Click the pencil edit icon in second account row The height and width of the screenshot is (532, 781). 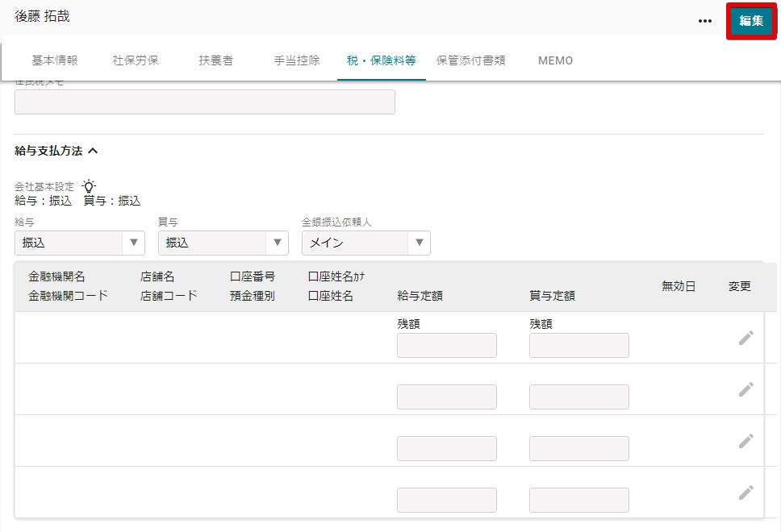745,389
